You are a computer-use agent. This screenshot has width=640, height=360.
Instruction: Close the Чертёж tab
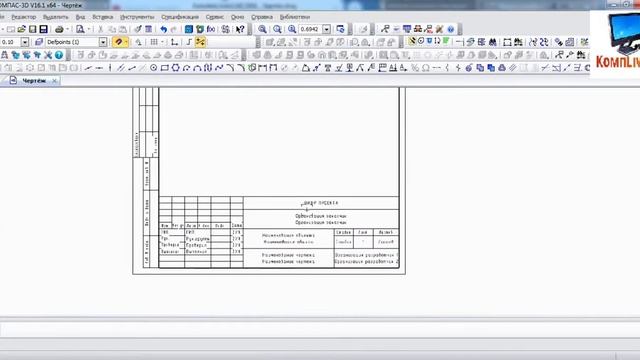(x=54, y=81)
